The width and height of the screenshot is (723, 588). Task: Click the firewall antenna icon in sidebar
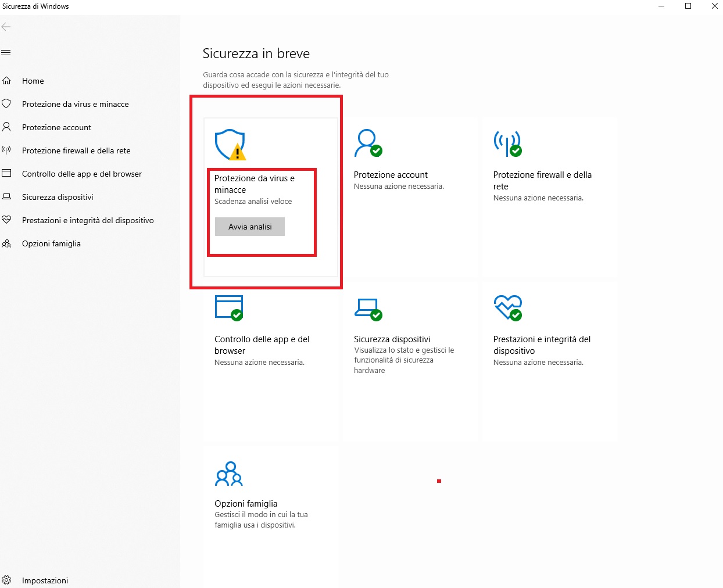coord(7,150)
